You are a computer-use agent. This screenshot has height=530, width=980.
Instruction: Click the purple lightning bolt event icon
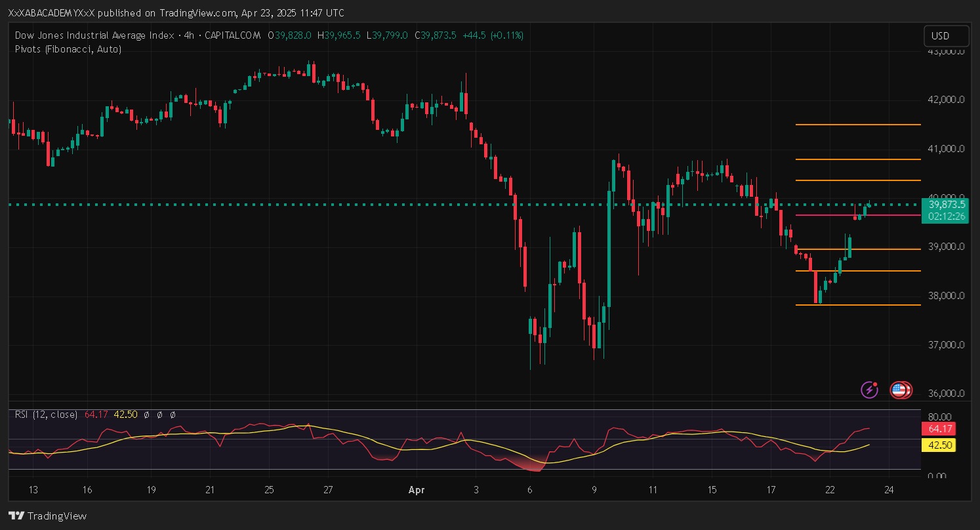(869, 390)
